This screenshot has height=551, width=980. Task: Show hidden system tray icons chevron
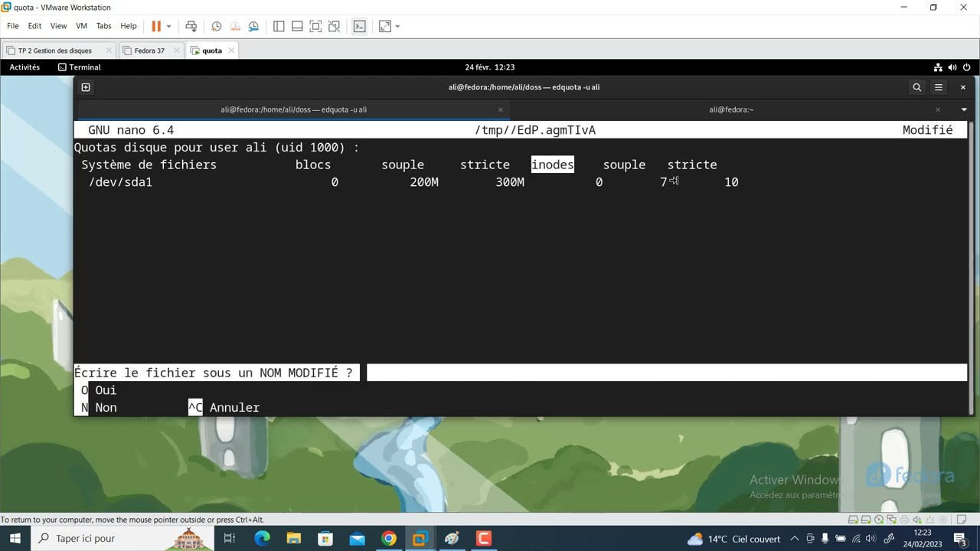(794, 539)
